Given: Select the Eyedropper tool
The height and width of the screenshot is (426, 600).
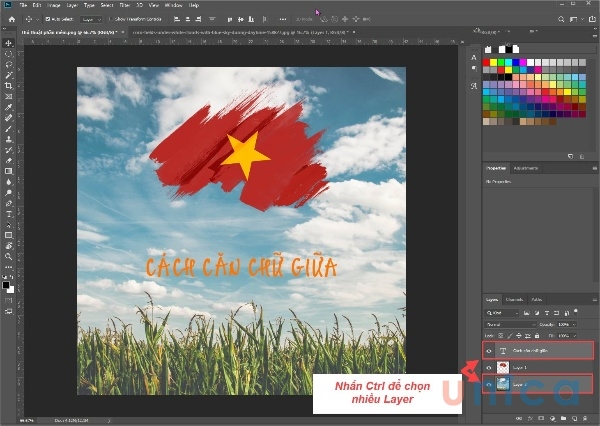Looking at the screenshot, I should [x=8, y=108].
